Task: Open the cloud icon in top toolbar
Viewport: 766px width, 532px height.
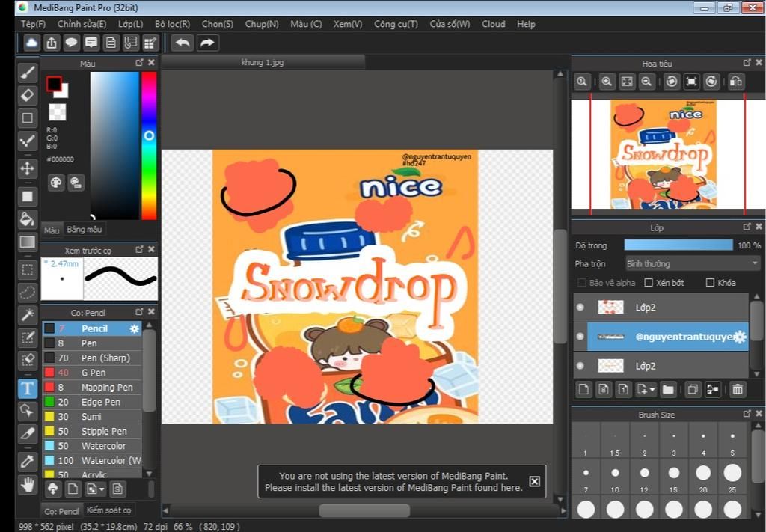Action: coord(31,43)
